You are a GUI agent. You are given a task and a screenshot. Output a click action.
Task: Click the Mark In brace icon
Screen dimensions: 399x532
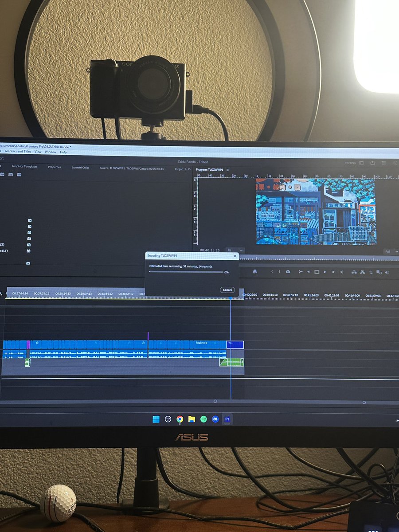click(272, 272)
